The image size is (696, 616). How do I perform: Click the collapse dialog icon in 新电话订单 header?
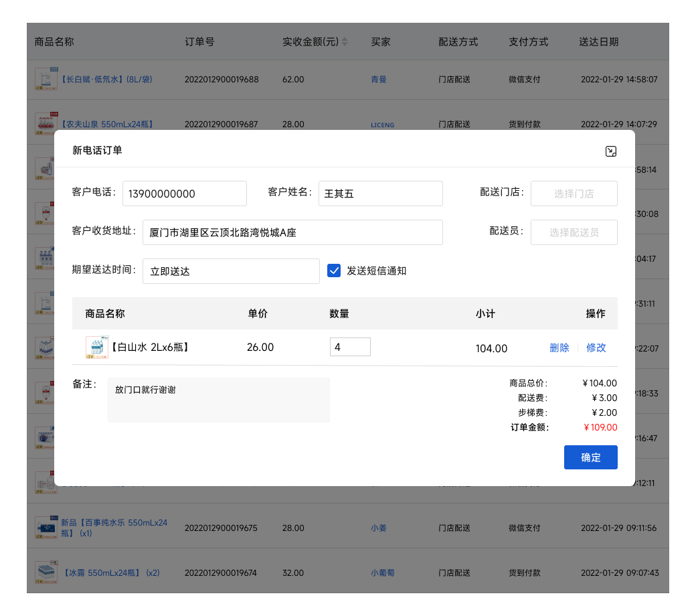[610, 151]
